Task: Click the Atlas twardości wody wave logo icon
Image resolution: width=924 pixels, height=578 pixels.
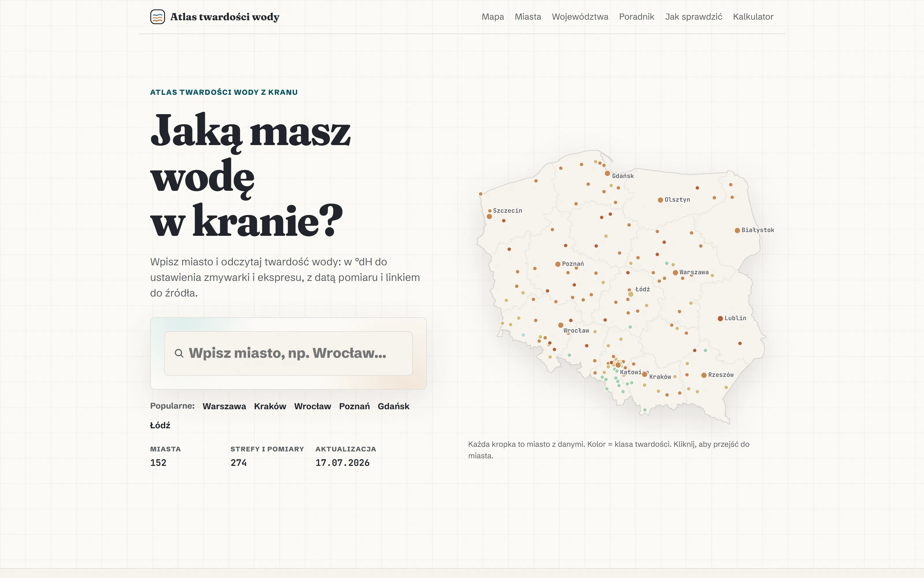Action: (157, 17)
